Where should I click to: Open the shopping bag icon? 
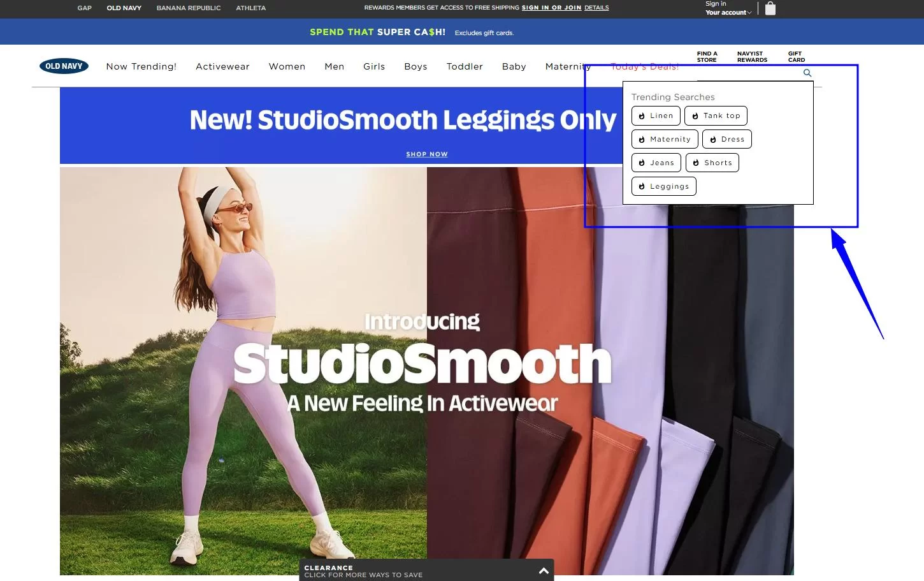click(770, 8)
